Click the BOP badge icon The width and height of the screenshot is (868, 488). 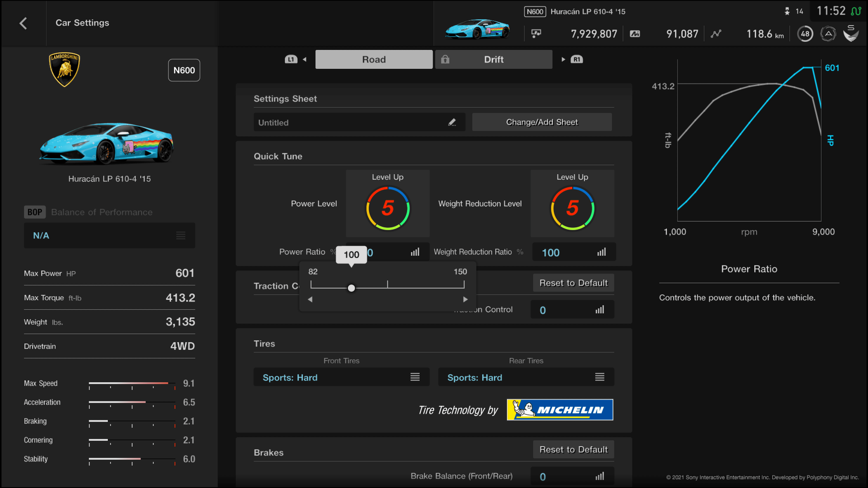click(x=35, y=212)
